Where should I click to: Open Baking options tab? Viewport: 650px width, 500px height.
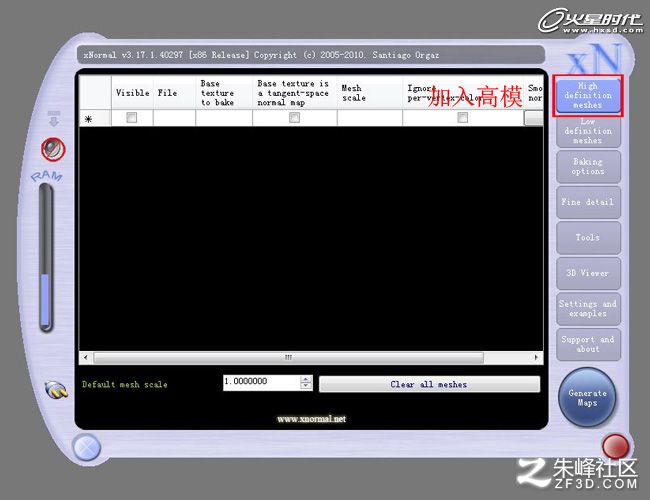[588, 167]
